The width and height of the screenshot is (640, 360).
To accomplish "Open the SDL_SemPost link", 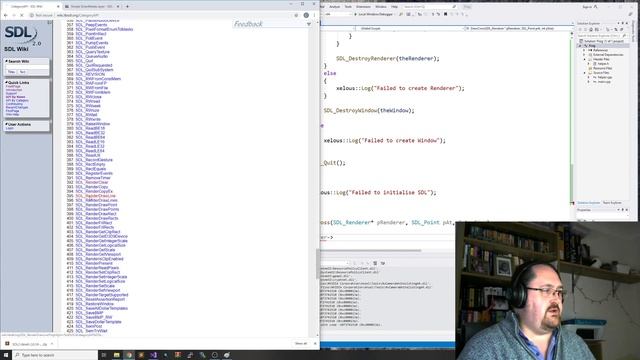I will [x=89, y=326].
